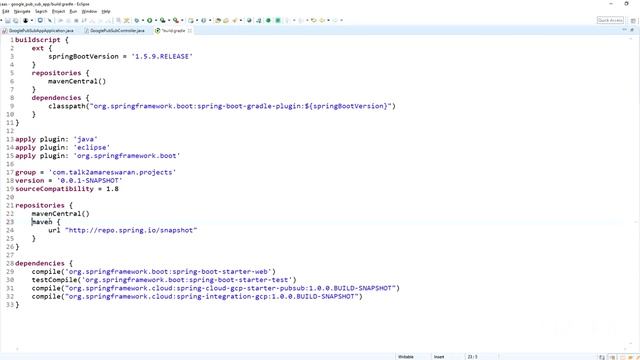Click the Insert mode status entry
This screenshot has width=640, height=360.
[x=439, y=357]
